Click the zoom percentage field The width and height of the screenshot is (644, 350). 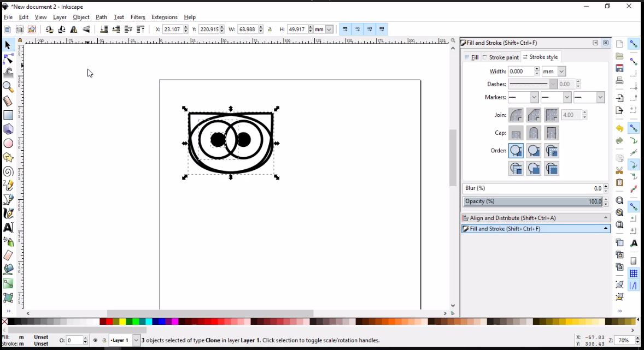(624, 340)
